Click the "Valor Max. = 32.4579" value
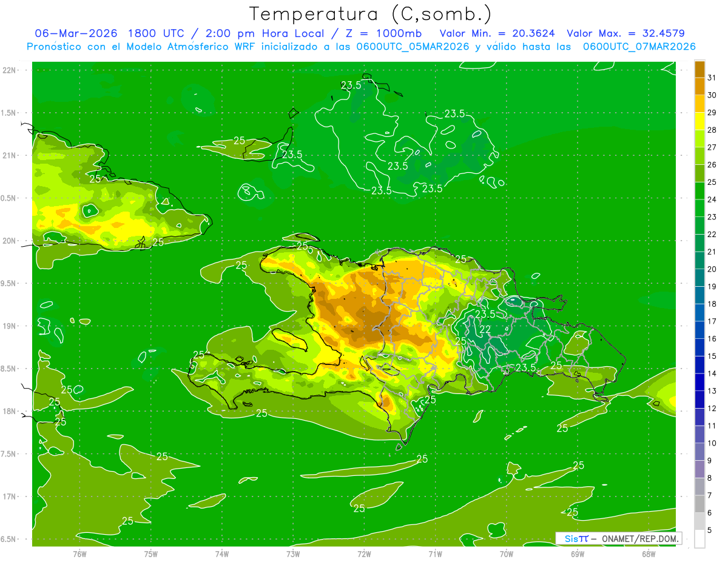The image size is (728, 562). point(625,33)
